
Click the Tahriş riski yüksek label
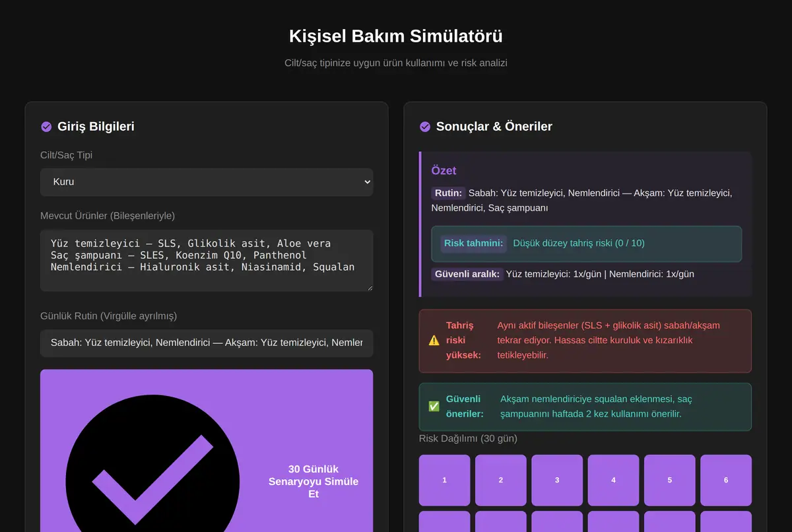pos(464,341)
